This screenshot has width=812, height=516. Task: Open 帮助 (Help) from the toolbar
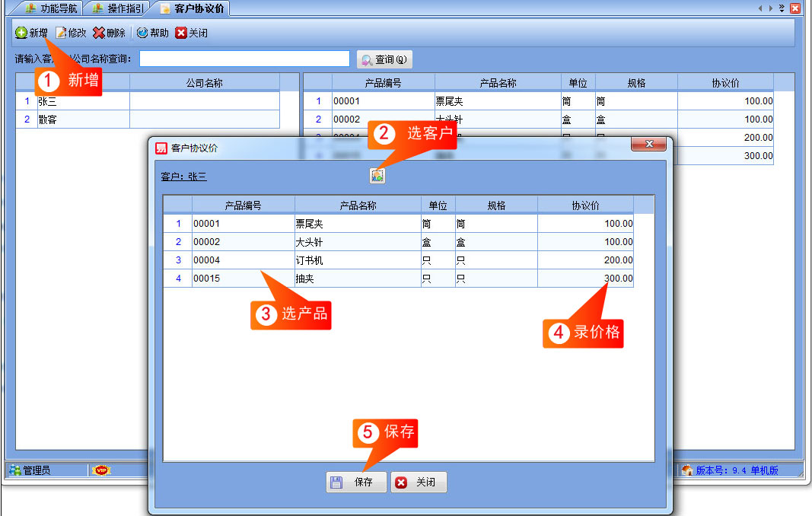[x=153, y=33]
